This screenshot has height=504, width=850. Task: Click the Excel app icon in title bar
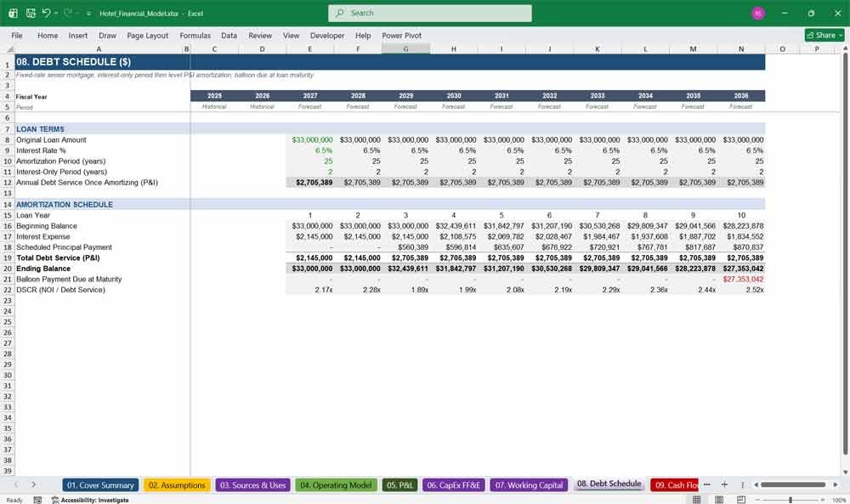tap(13, 13)
